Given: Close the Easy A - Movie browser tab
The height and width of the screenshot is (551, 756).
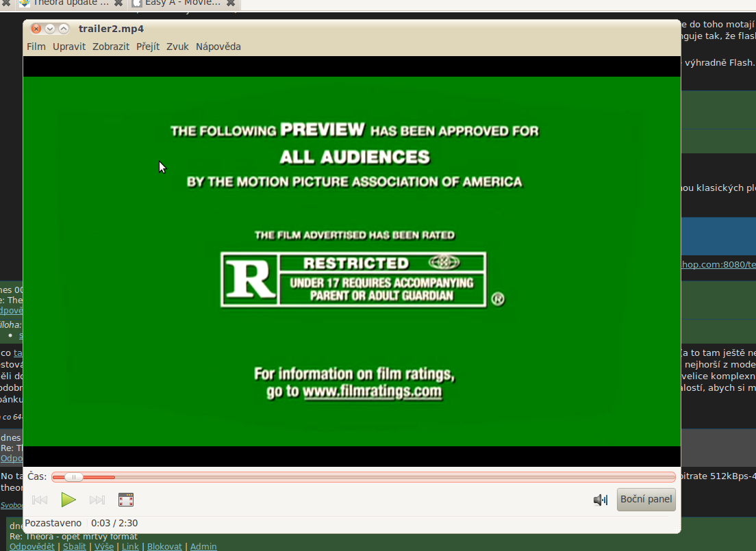Looking at the screenshot, I should [231, 3].
